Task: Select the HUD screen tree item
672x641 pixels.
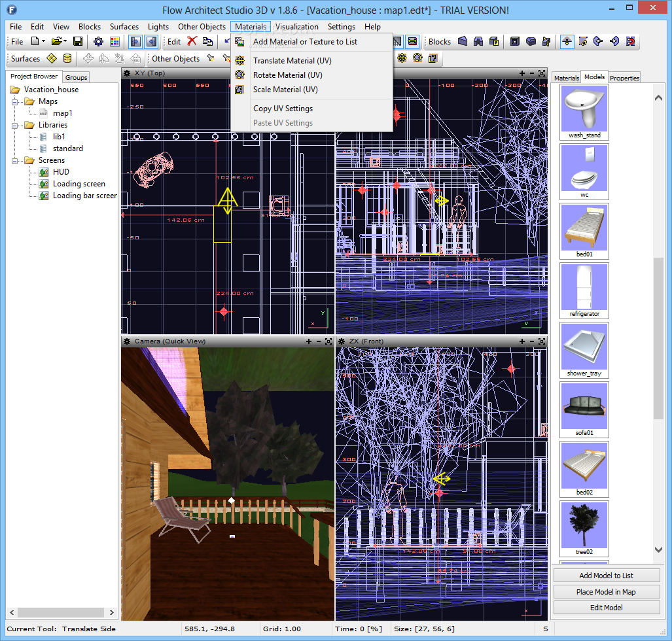Action: pos(61,172)
